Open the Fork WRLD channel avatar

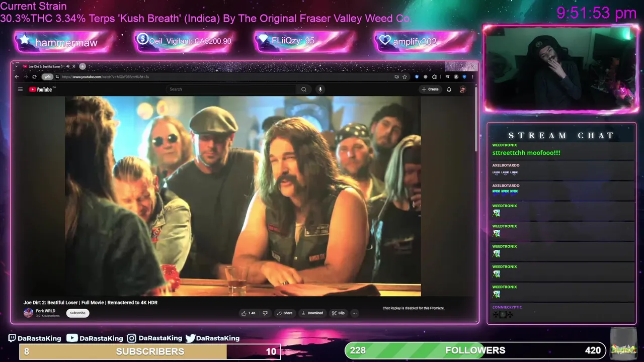28,313
